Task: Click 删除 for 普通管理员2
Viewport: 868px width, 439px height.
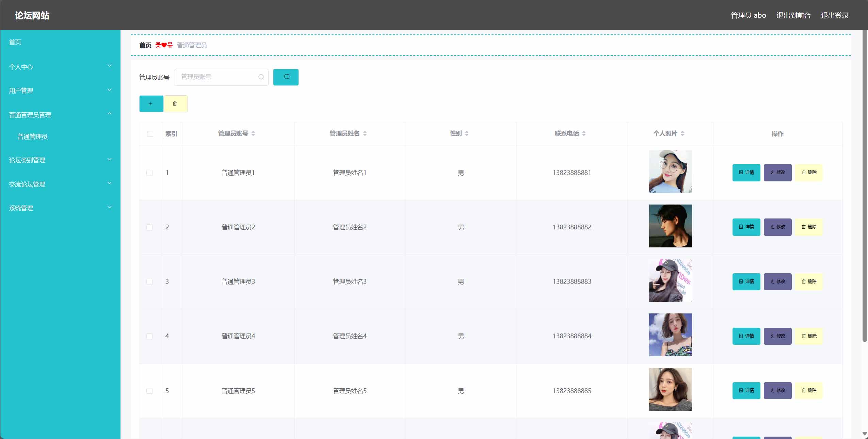Action: coord(809,227)
